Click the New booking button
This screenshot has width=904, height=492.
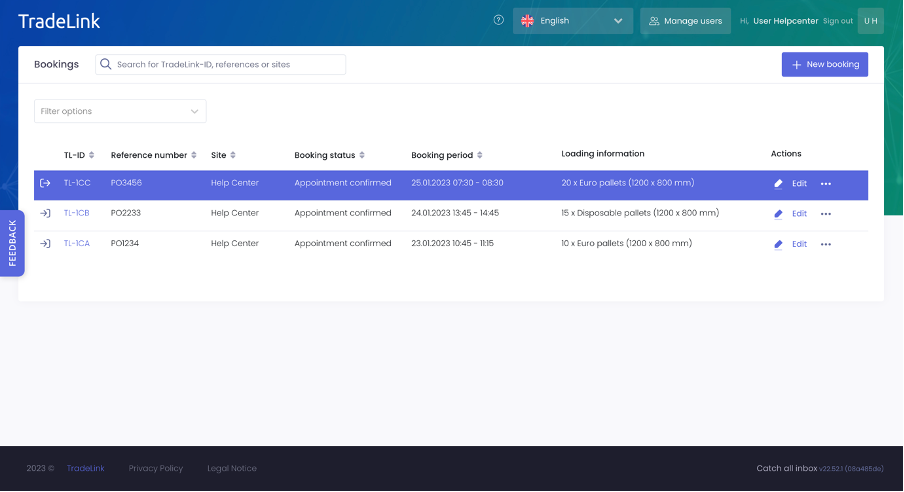[824, 64]
